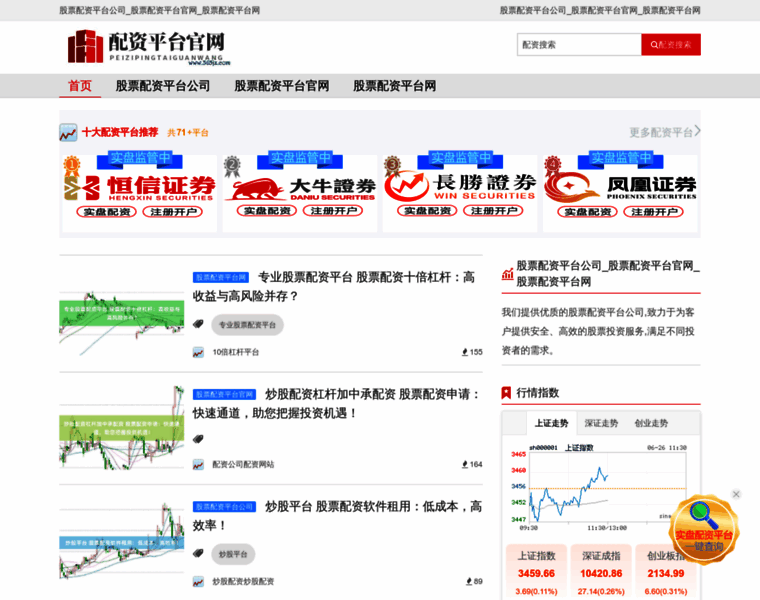Image resolution: width=760 pixels, height=600 pixels.
Task: Click the top-left header title link
Action: 160,10
